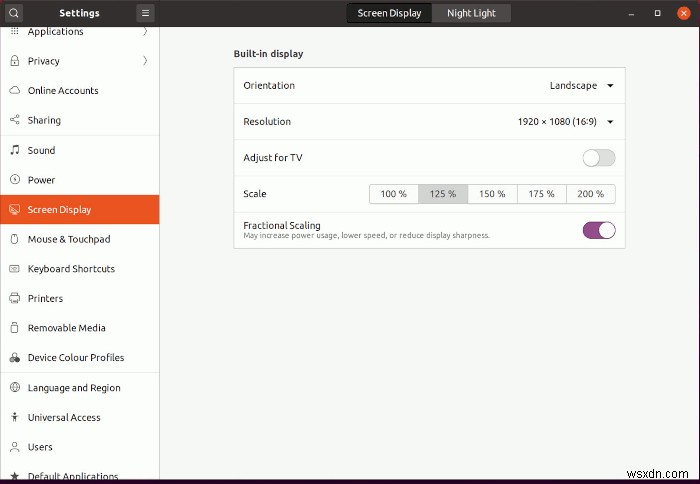Go to Removable Media settings

pos(79,328)
